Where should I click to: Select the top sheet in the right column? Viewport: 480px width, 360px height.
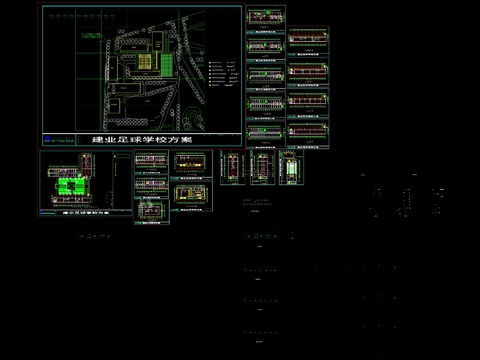tap(308, 41)
